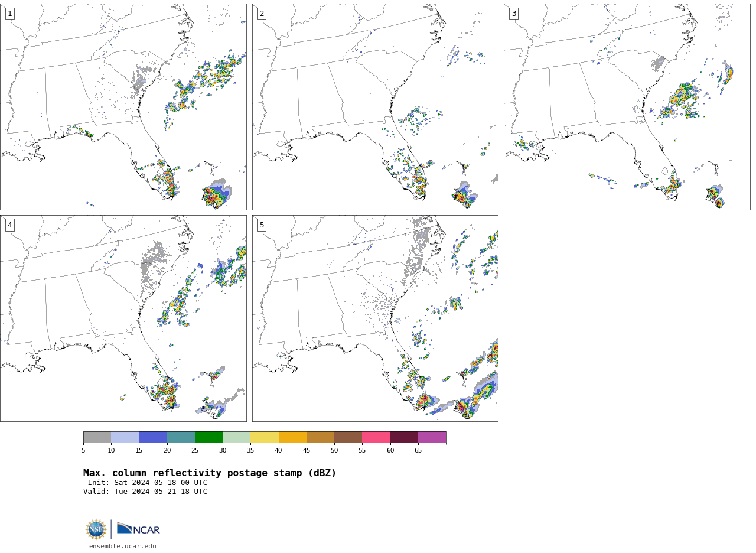Viewport: 756px width, 553px height.
Task: Click the dark green 25-30 dBZ swatch
Action: [x=208, y=437]
